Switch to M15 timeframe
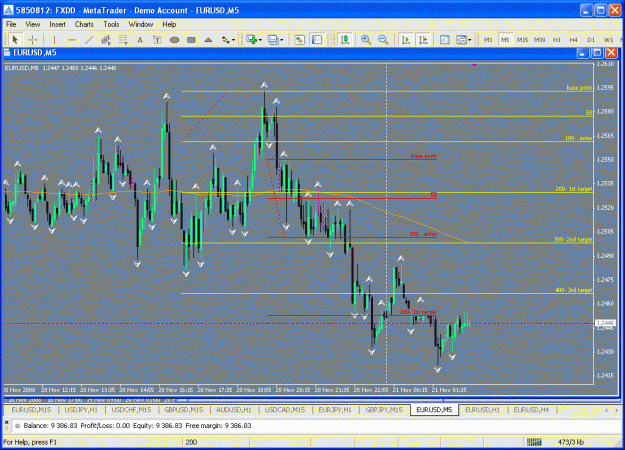 522,40
